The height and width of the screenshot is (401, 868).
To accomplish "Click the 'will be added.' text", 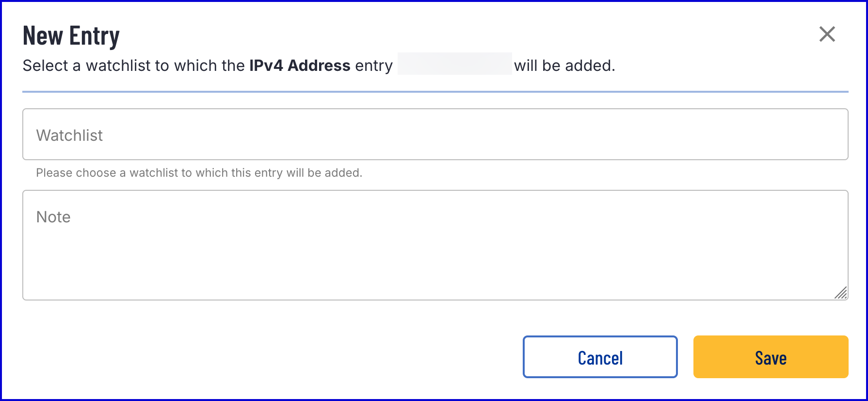I will click(564, 66).
